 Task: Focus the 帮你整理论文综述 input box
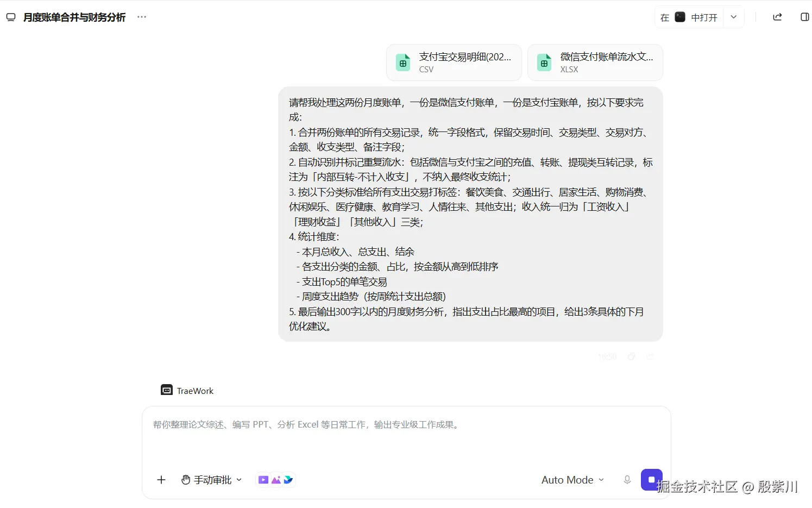tap(406, 425)
